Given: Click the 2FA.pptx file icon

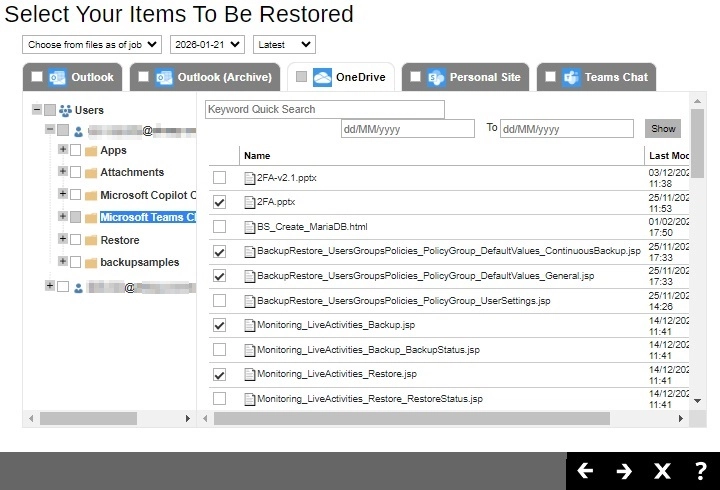Looking at the screenshot, I should tap(249, 202).
